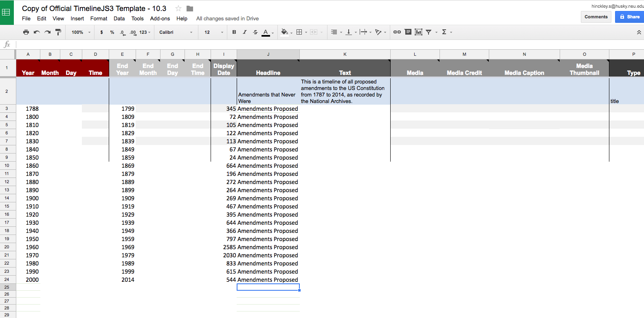This screenshot has height=318, width=644.
Task: Select column K header
Action: point(345,54)
